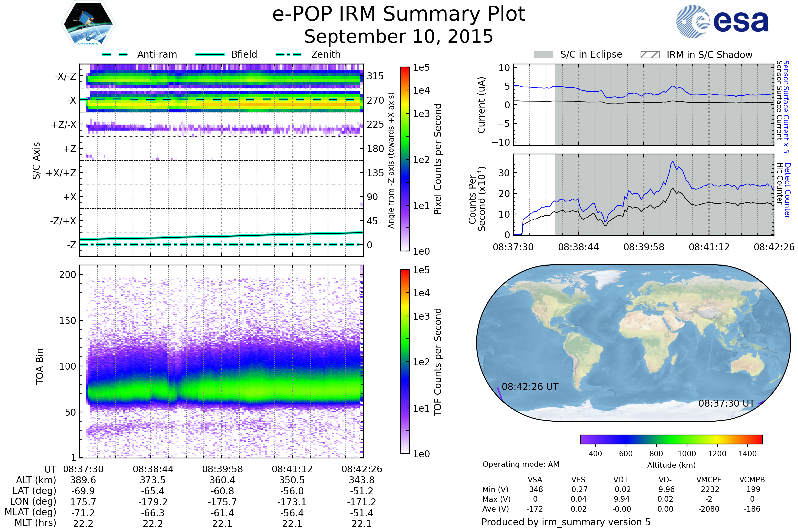Click the 08:39:58 UT tick under TOA plot
Viewport: 798px width, 532px height.
click(222, 469)
